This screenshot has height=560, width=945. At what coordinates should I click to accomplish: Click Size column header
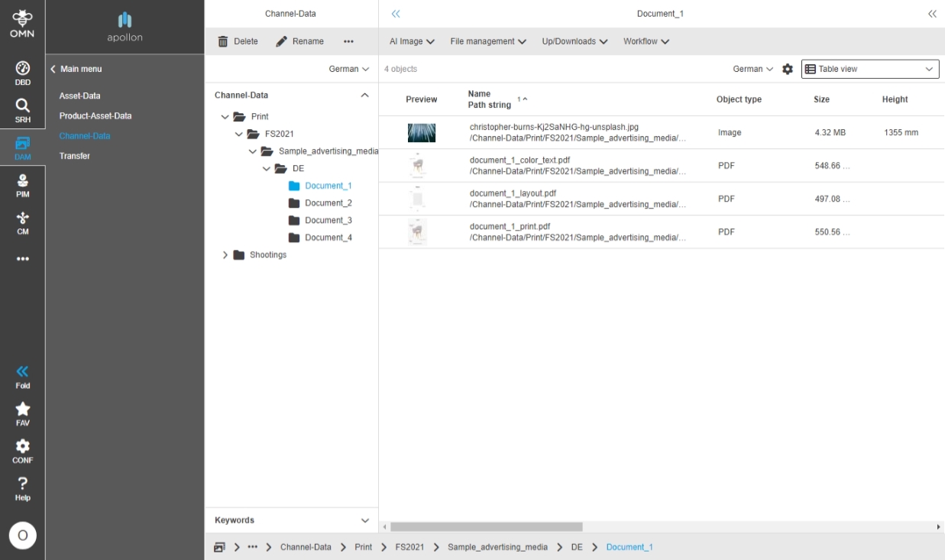[821, 99]
